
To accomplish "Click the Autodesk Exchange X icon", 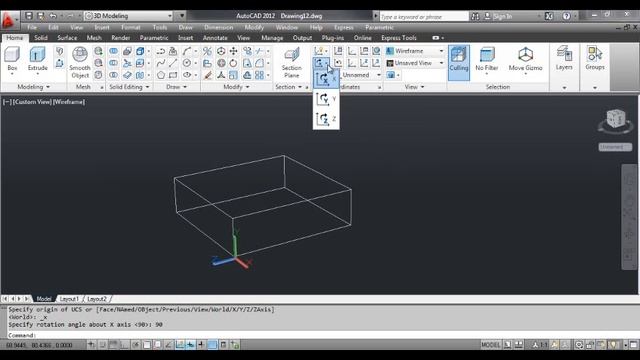I will (549, 16).
